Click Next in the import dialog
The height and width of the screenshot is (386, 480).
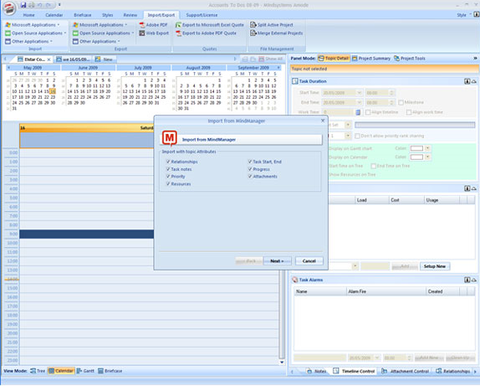click(277, 261)
